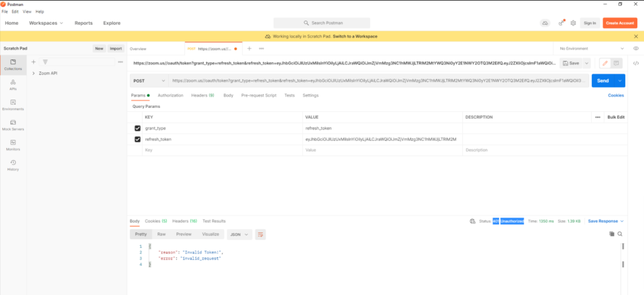Click the Send button
The height and width of the screenshot is (295, 644).
pyautogui.click(x=603, y=81)
